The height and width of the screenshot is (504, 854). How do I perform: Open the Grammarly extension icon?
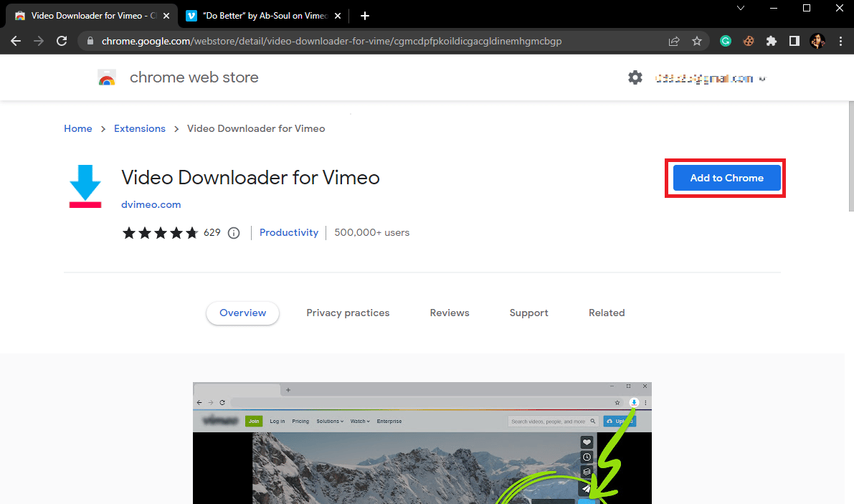click(726, 41)
